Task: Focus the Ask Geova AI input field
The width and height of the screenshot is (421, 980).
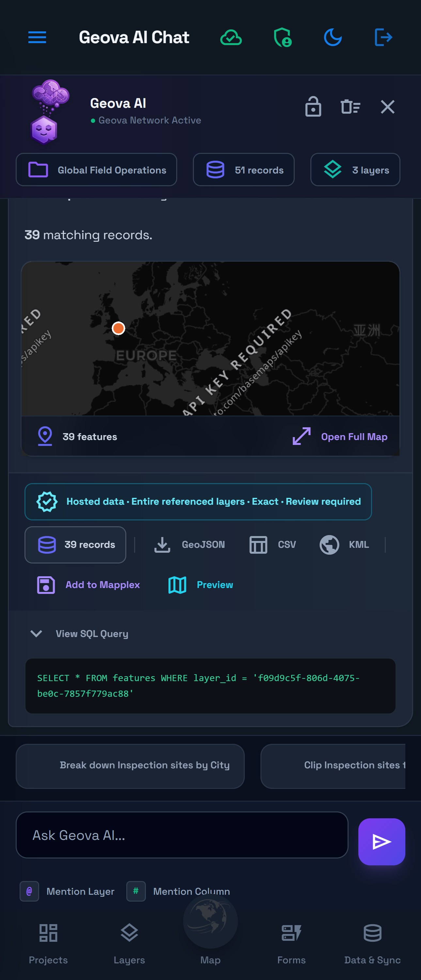Action: [182, 835]
